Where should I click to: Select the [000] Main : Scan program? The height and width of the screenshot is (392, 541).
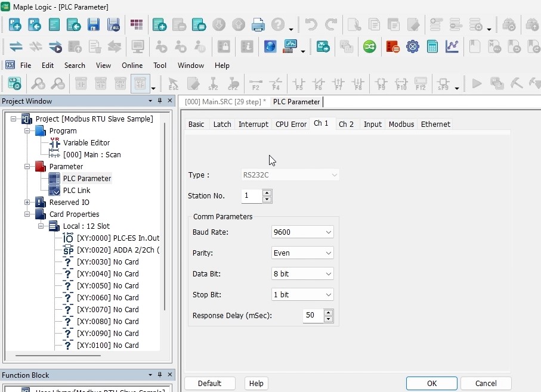92,155
